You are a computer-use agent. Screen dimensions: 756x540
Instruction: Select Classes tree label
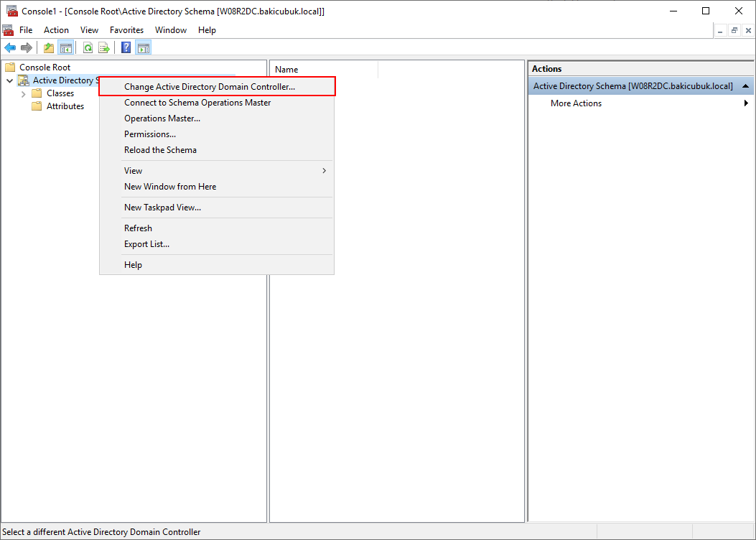[60, 93]
